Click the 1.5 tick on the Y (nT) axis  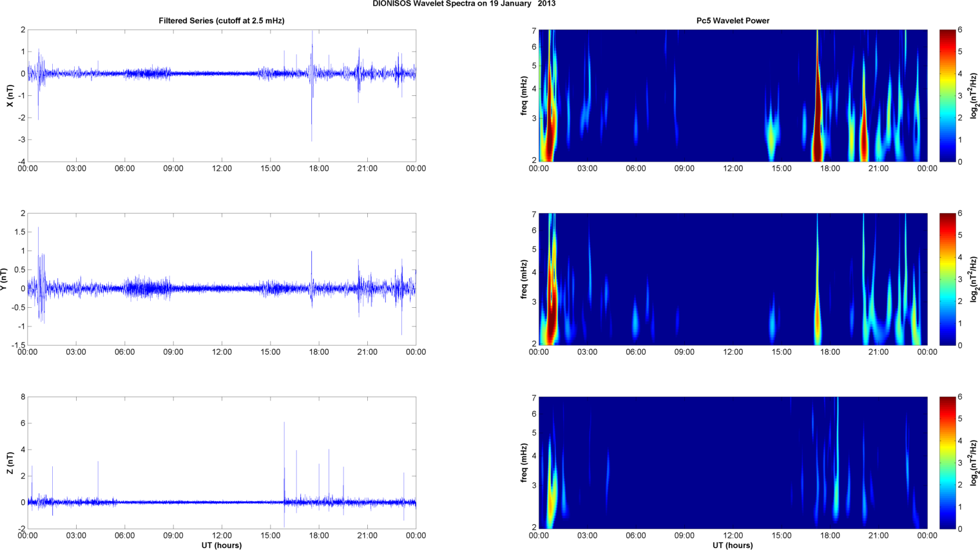[x=20, y=232]
